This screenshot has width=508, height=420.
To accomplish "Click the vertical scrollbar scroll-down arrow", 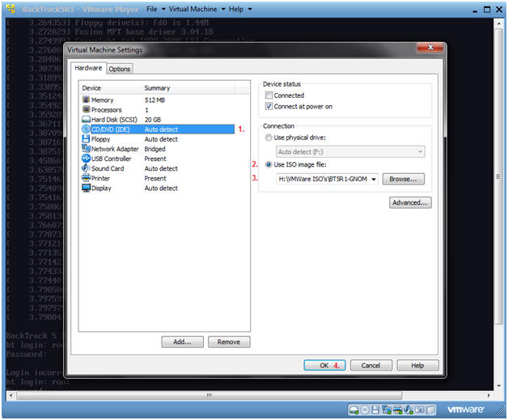I will coord(498,386).
